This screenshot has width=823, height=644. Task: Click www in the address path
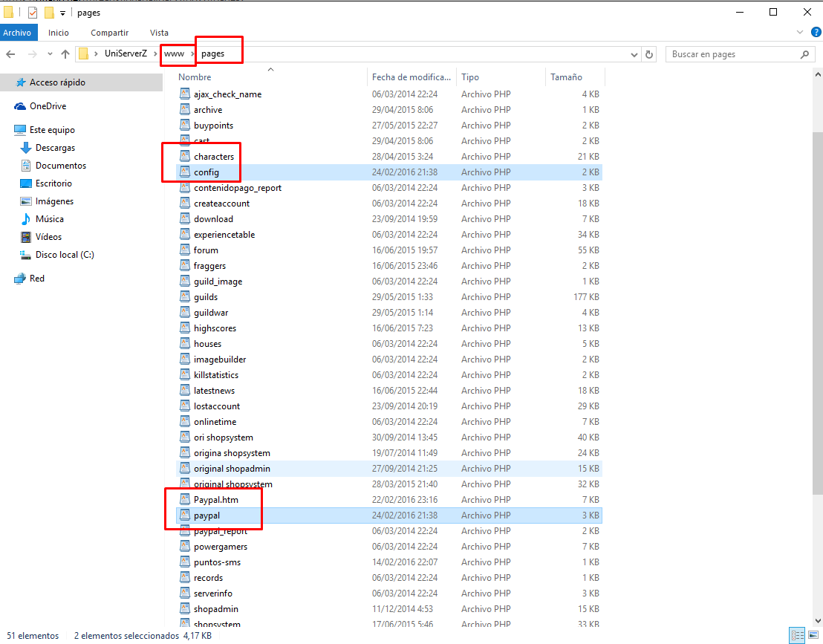click(x=174, y=53)
